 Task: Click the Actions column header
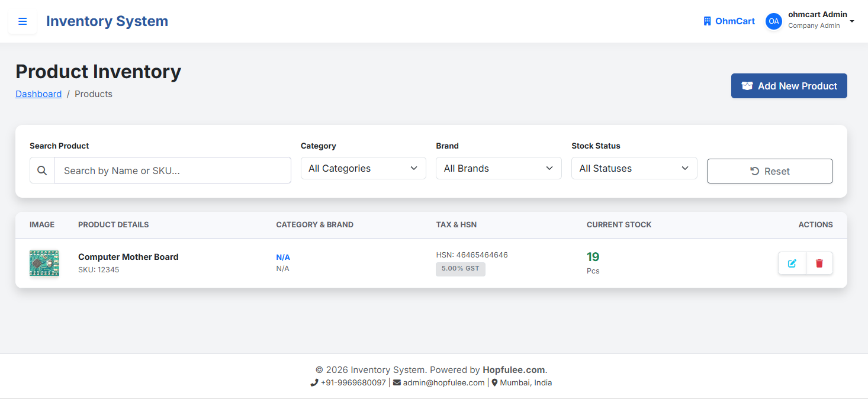click(x=815, y=225)
